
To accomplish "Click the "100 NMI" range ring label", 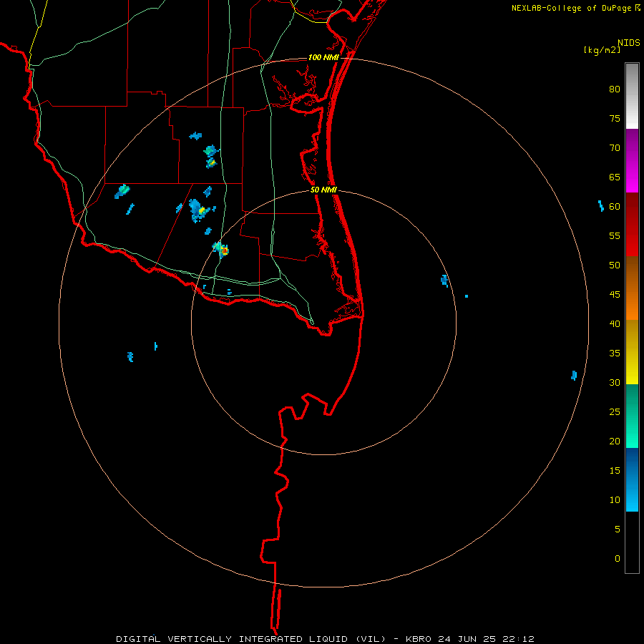I will pos(323,57).
